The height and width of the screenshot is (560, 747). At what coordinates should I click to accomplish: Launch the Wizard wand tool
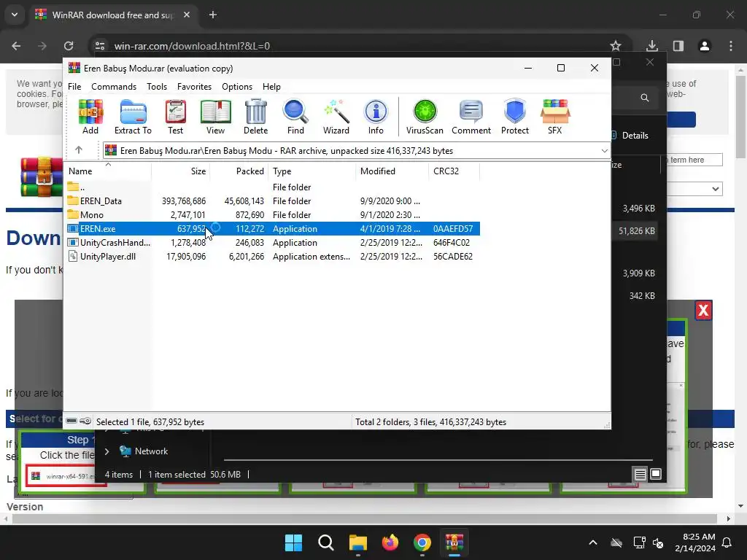(336, 117)
